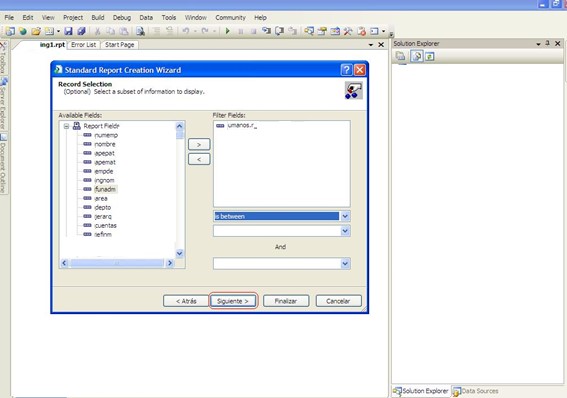567x398 pixels.
Task: Click the Cut scissors icon
Action: point(97,31)
